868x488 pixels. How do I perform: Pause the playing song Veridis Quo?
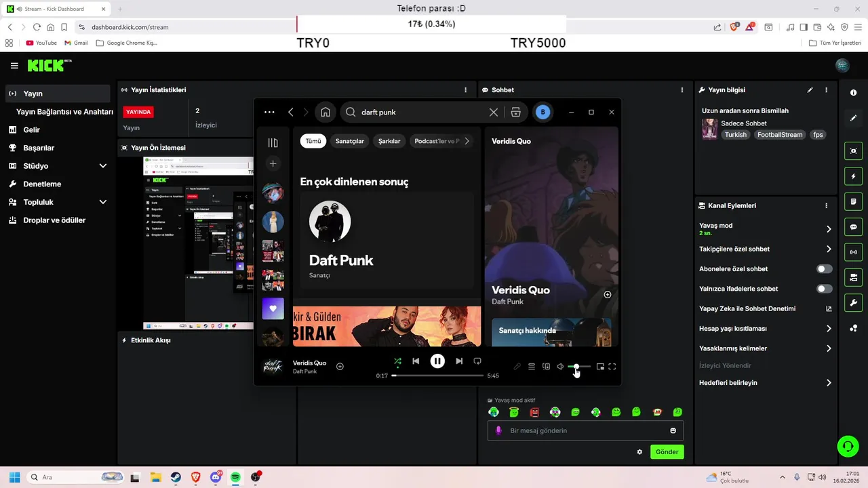[x=437, y=361]
